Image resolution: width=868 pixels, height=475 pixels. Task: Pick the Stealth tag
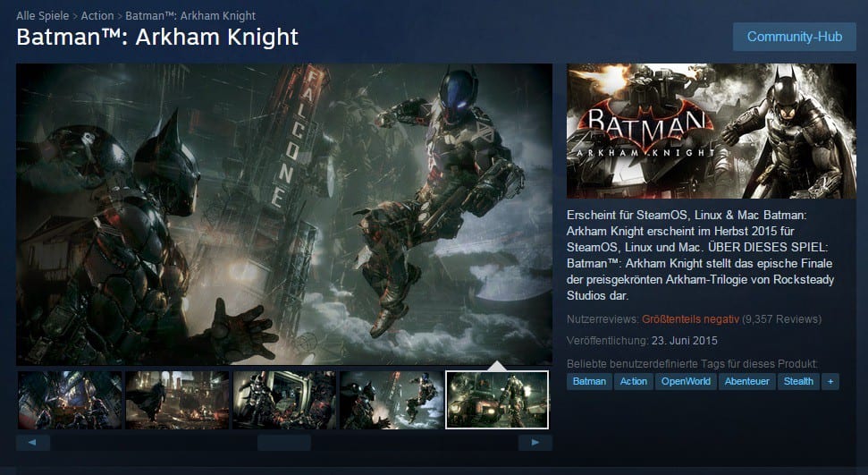(x=798, y=381)
